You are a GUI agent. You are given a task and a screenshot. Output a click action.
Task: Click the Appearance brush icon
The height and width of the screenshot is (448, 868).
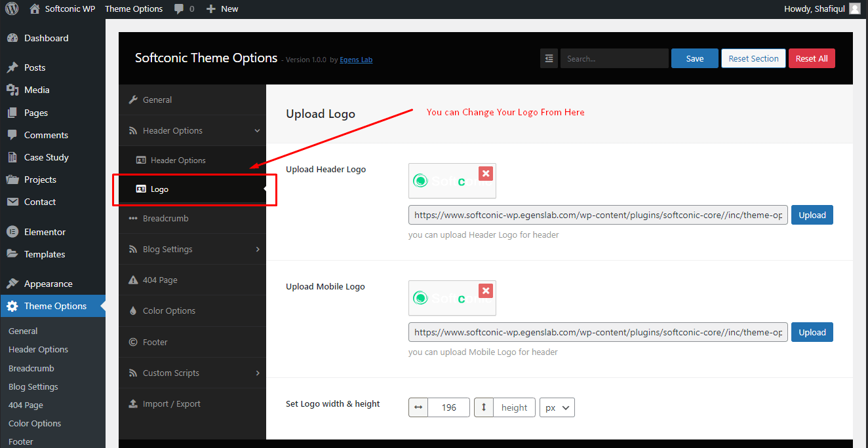tap(12, 284)
